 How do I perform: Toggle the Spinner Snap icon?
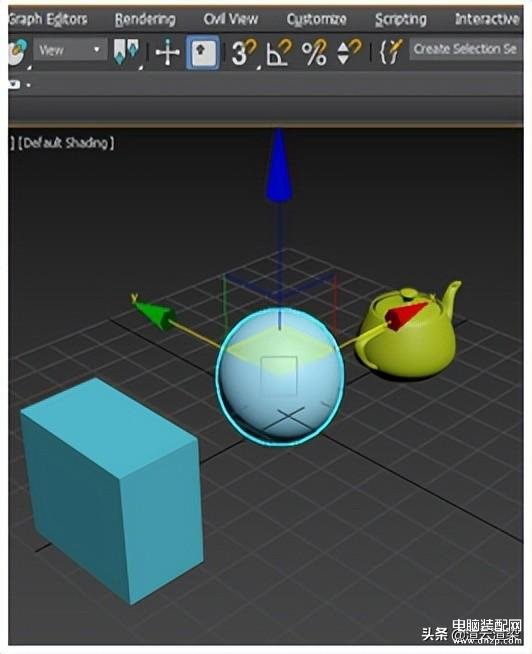348,52
